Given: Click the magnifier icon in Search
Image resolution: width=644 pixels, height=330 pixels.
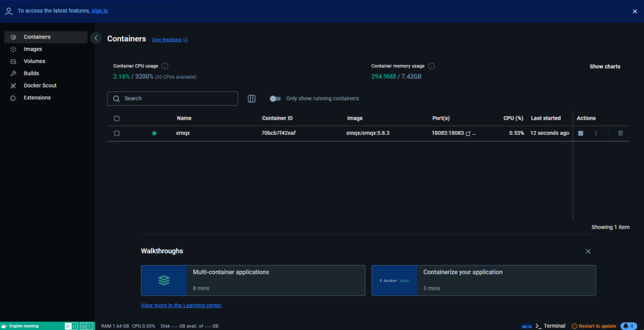Looking at the screenshot, I should pos(116,99).
